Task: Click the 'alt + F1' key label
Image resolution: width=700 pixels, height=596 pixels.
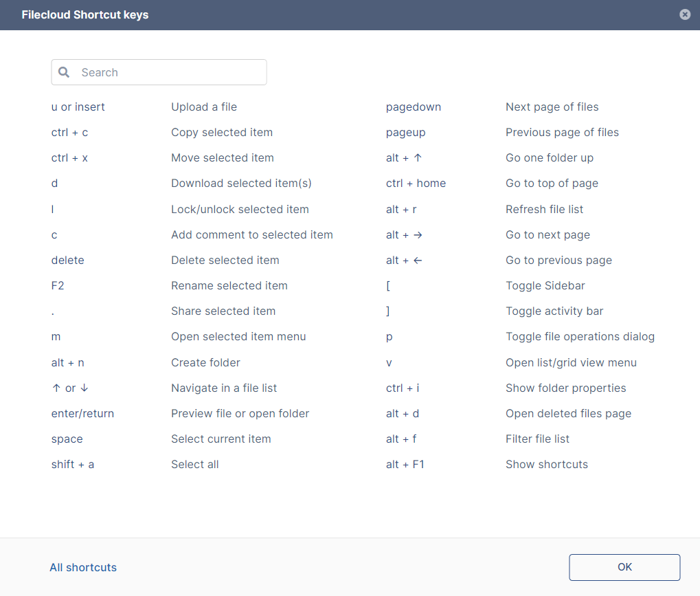Action: pos(405,464)
